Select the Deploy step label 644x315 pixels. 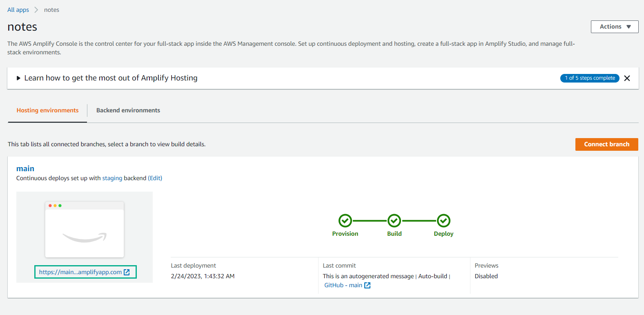click(443, 234)
